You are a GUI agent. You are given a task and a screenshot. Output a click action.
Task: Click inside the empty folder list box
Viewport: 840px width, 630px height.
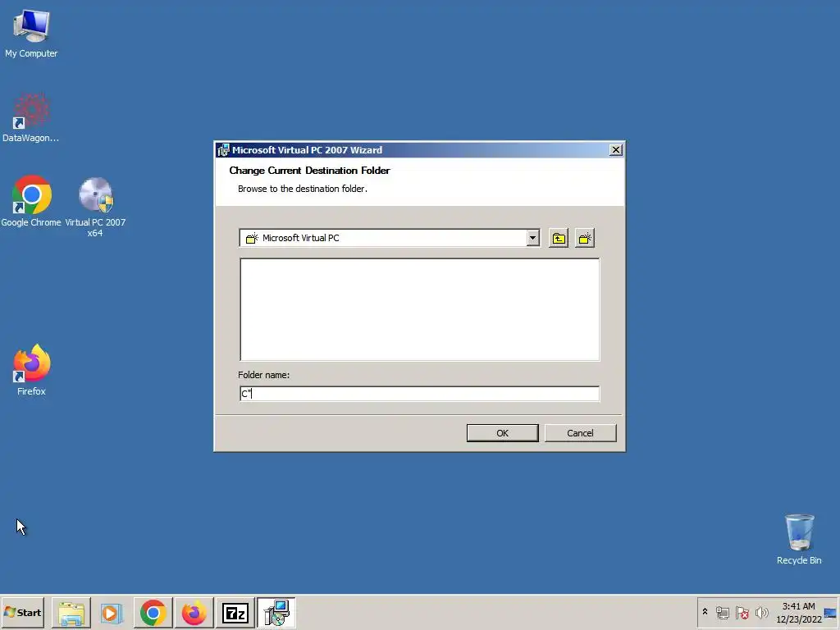pos(419,309)
